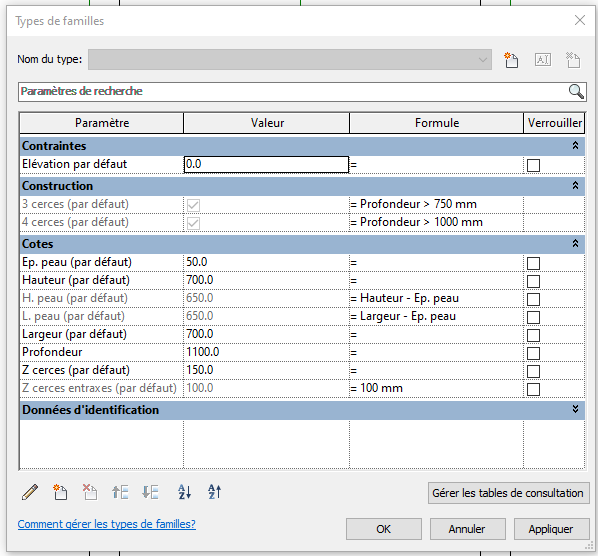Select '4 cerces (par défaut)' parameter name
Screen dimensions: 598x556
pyautogui.click(x=75, y=222)
